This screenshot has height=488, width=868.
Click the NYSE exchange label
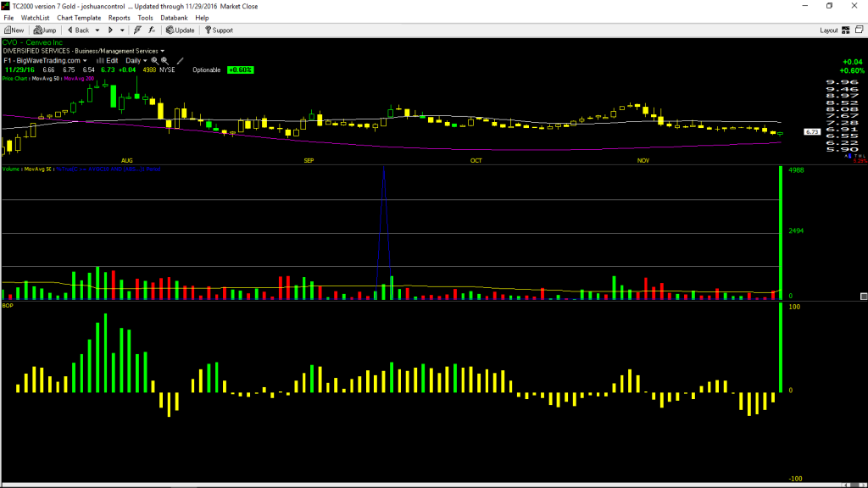pos(167,70)
